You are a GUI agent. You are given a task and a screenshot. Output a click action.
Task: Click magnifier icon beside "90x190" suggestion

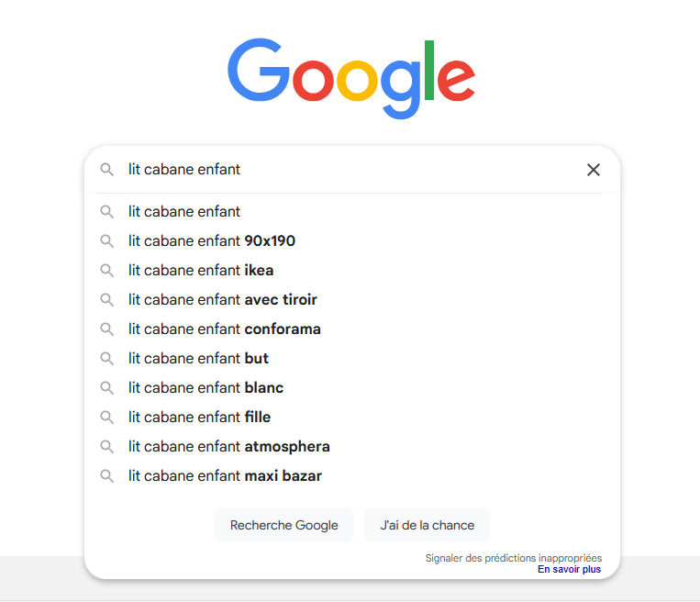coord(107,241)
